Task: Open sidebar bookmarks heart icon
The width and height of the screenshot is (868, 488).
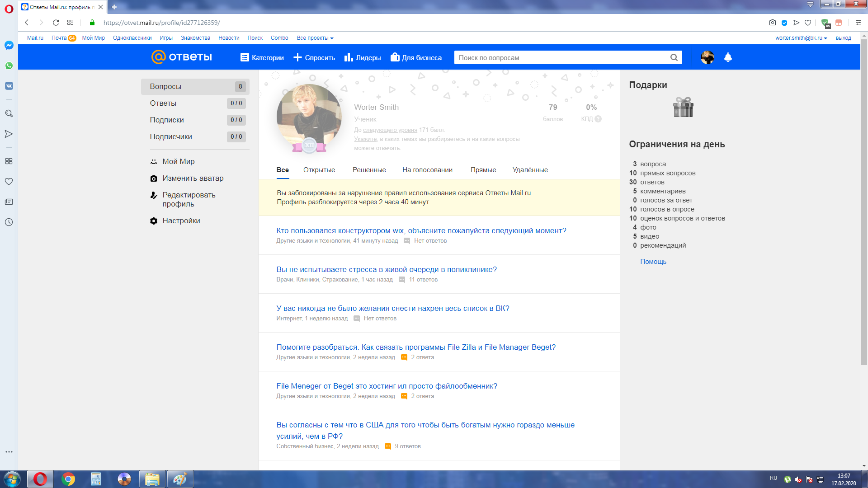Action: (9, 182)
